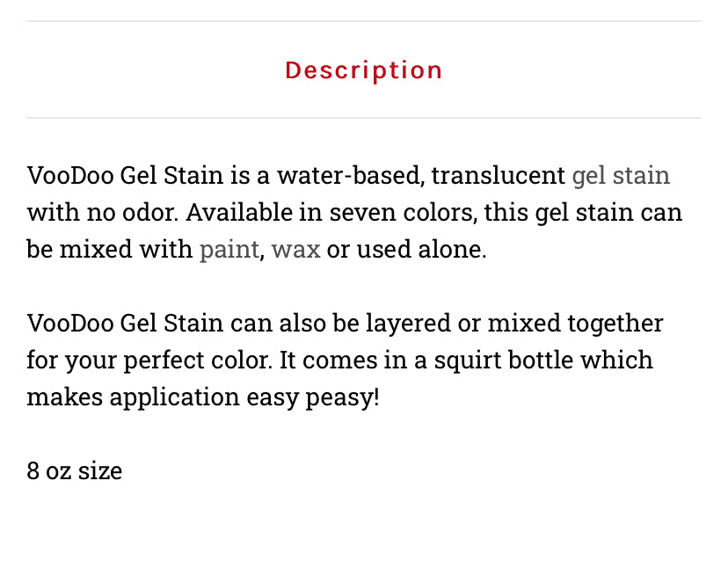Viewport: 728px width, 561px height.
Task: Click the divider line below Description
Action: (363, 118)
